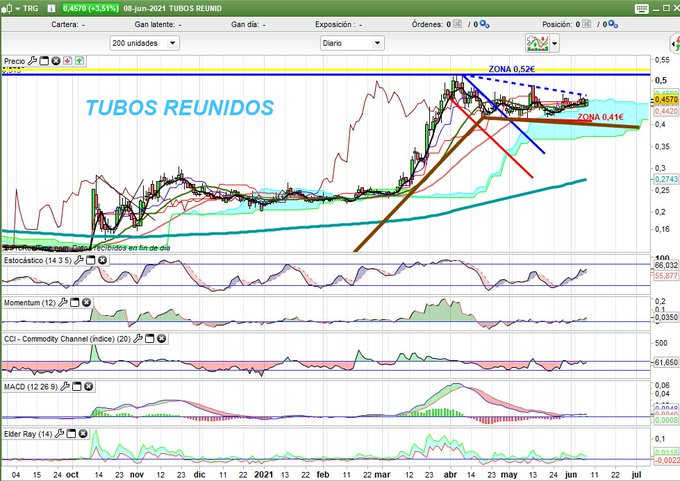
Task: Click the Estocástico (14 3 5) label
Action: click(x=38, y=260)
